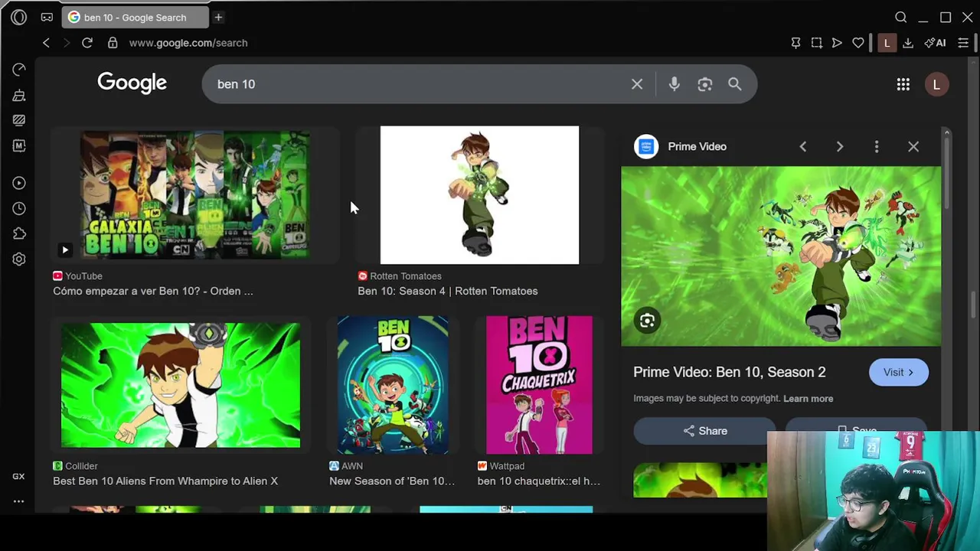Open 'Best Ben 10 Aliens From Whampire' title
This screenshot has height=551, width=980.
pos(165,481)
